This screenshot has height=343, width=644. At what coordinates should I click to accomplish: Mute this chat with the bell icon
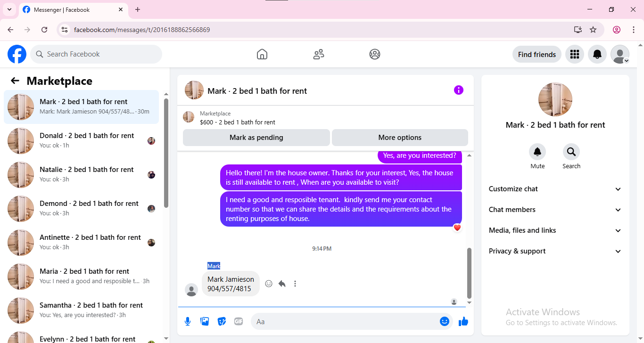[x=537, y=152]
